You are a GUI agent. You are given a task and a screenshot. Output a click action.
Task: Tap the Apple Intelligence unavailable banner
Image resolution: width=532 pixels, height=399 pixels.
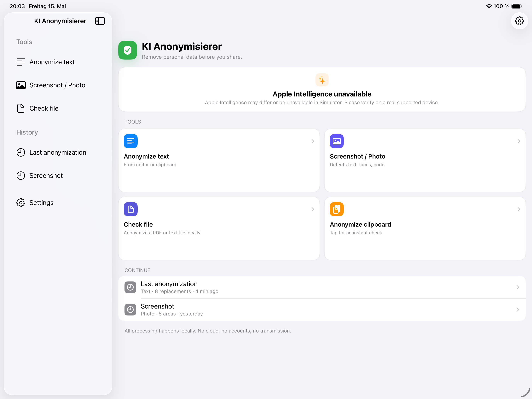[x=322, y=90]
